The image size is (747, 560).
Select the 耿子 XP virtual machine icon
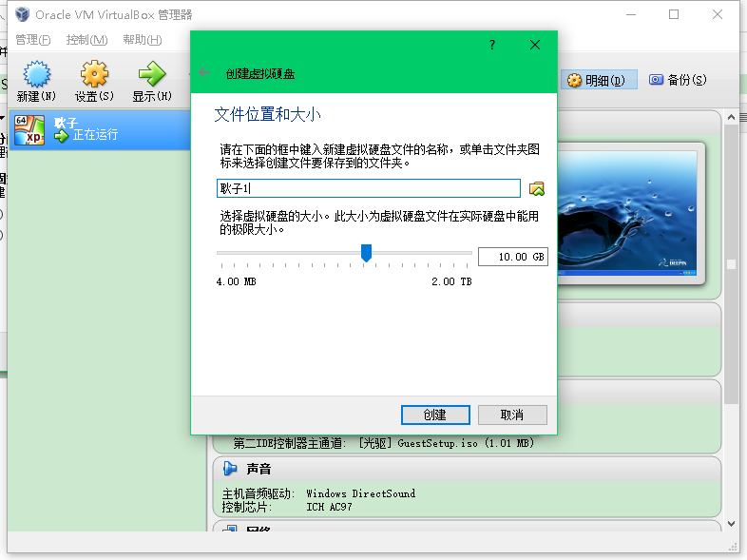click(29, 129)
